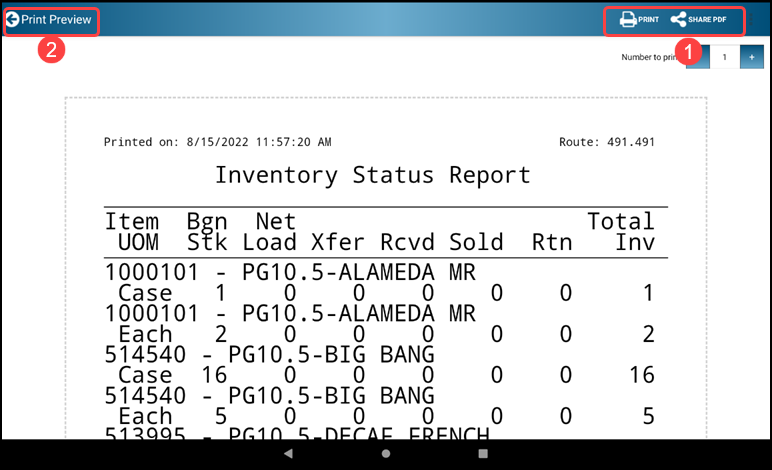Click the 'Item UOM' column header
The height and width of the screenshot is (470, 772).
[132, 232]
